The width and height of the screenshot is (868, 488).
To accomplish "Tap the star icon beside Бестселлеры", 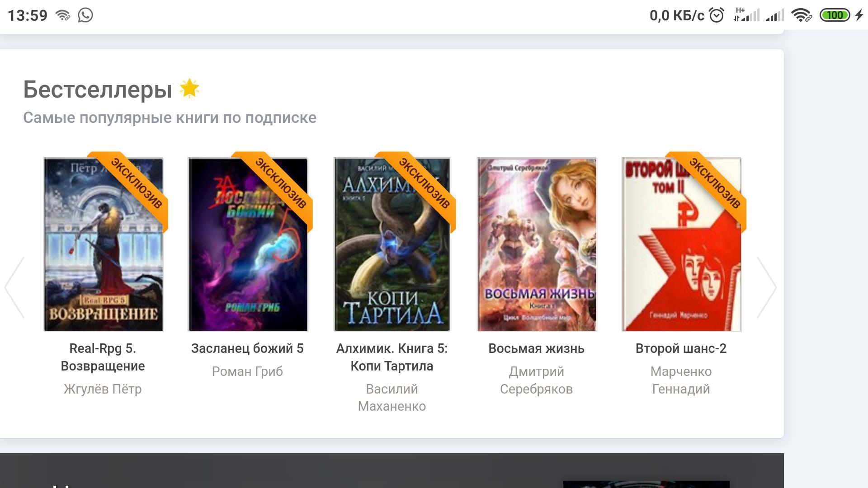I will click(189, 88).
